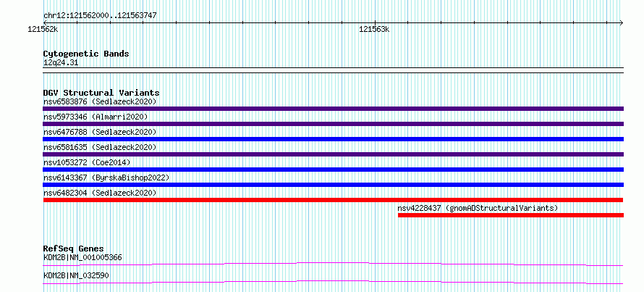644x292 pixels.
Task: Click the DGV Structural Variants track title
Action: coord(101,93)
